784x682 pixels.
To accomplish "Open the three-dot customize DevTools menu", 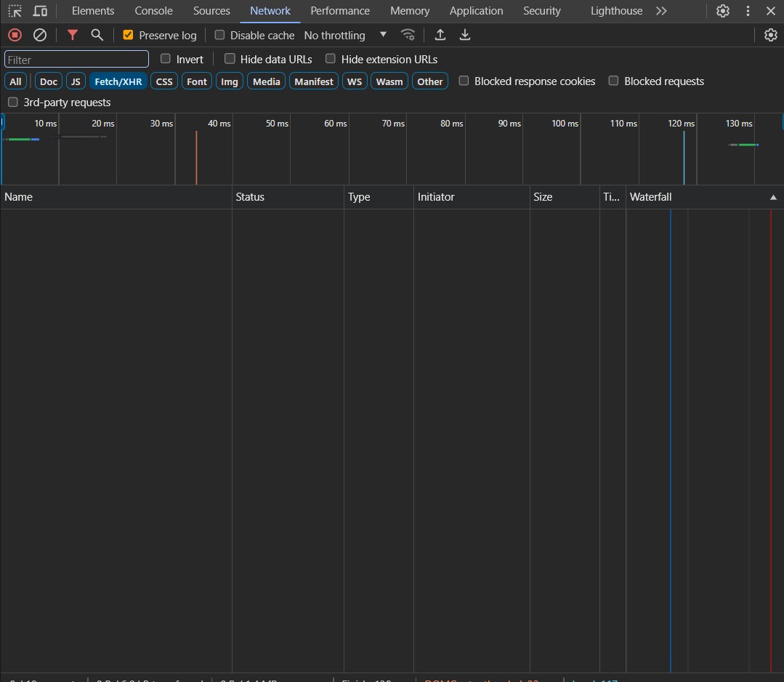I will tap(748, 11).
